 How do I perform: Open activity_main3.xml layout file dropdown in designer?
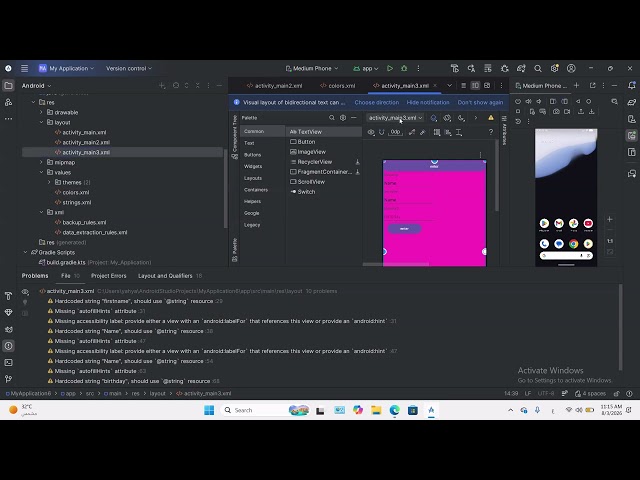pyautogui.click(x=395, y=118)
